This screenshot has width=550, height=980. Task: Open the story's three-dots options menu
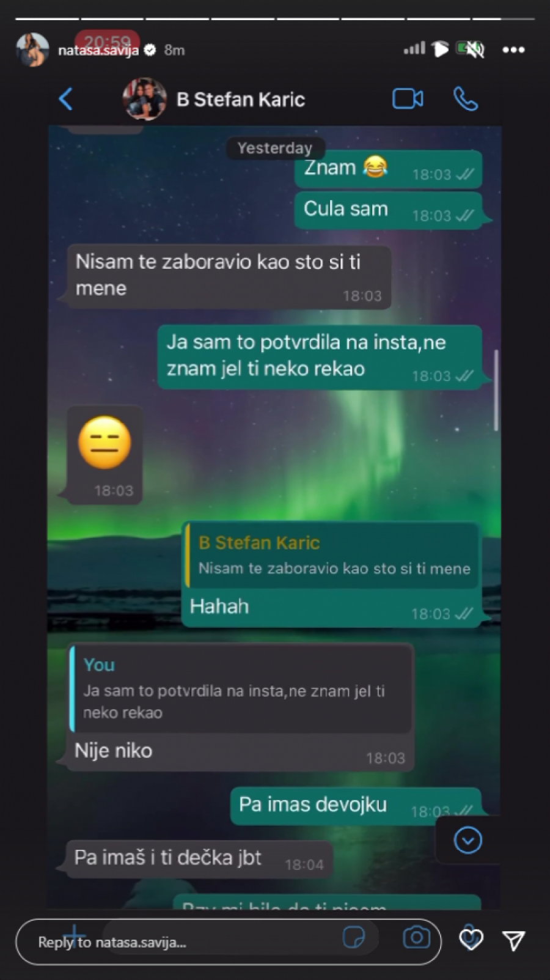[x=513, y=50]
